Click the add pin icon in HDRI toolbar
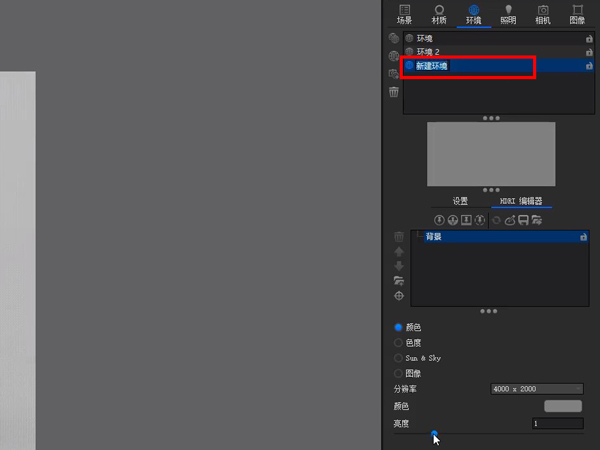 tap(439, 219)
